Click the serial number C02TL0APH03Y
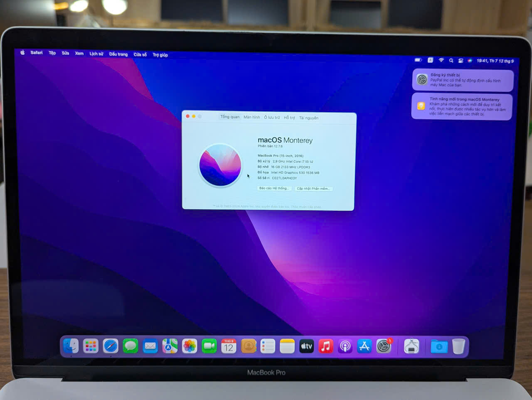 point(284,178)
